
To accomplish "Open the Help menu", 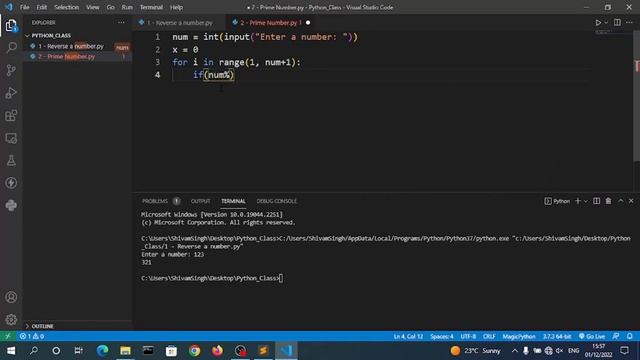I will click(x=176, y=7).
